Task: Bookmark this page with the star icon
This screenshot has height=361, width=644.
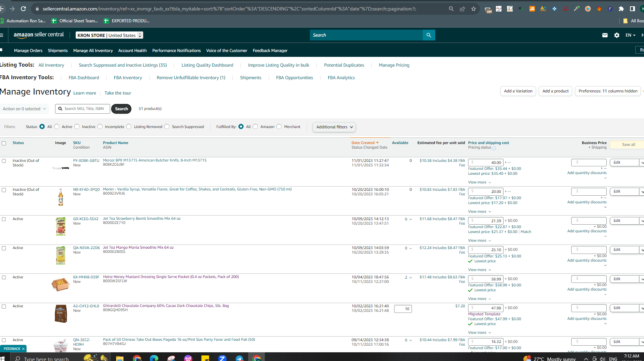Action: point(474,9)
